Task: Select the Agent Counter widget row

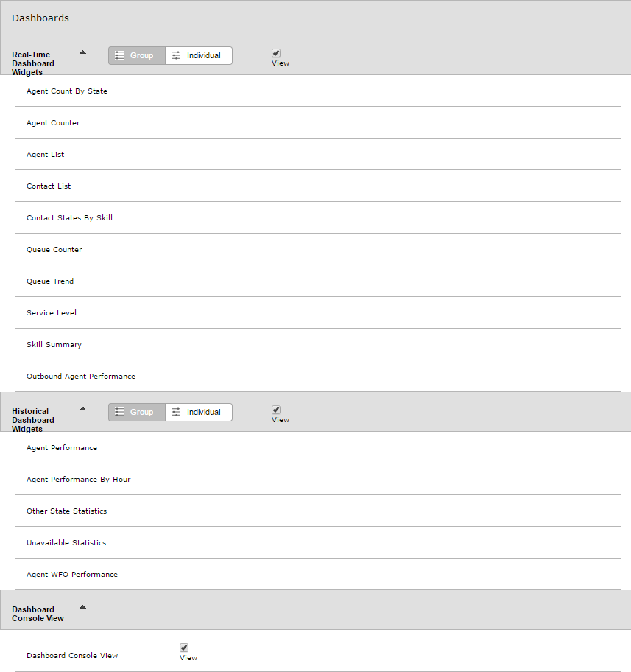Action: point(318,122)
